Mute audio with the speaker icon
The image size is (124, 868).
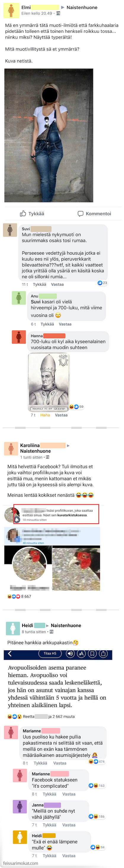tap(70, 654)
